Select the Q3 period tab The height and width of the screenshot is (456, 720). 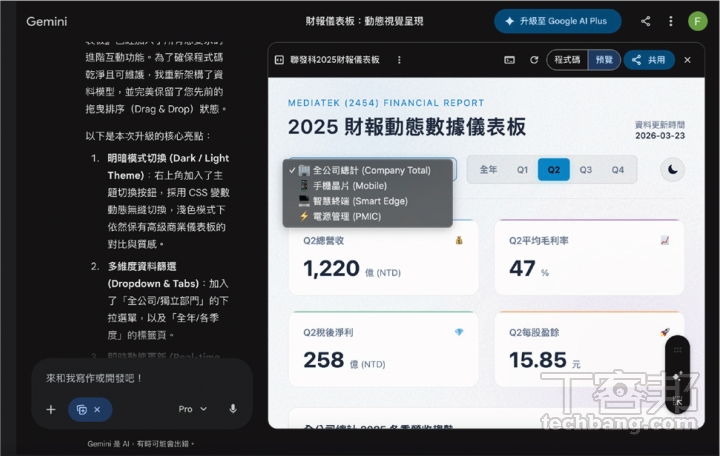coord(585,169)
